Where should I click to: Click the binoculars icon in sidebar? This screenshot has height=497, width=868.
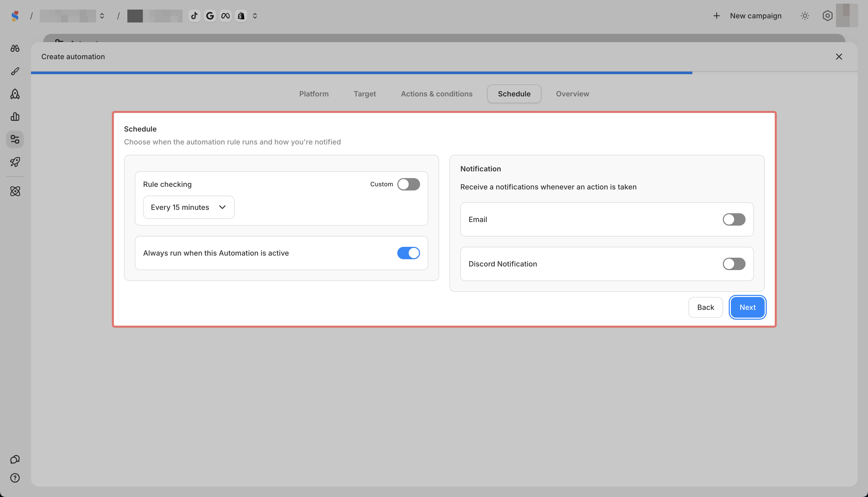point(15,49)
